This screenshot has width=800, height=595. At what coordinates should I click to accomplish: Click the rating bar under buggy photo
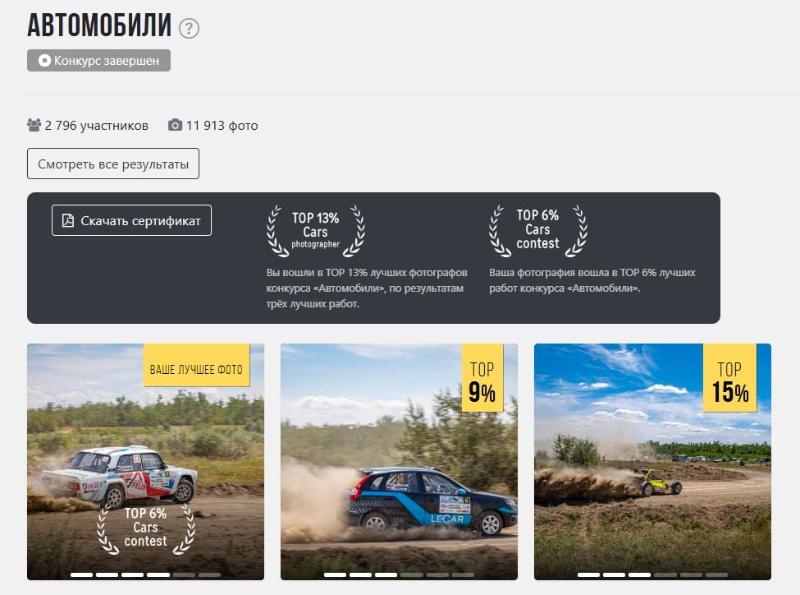pos(653,575)
